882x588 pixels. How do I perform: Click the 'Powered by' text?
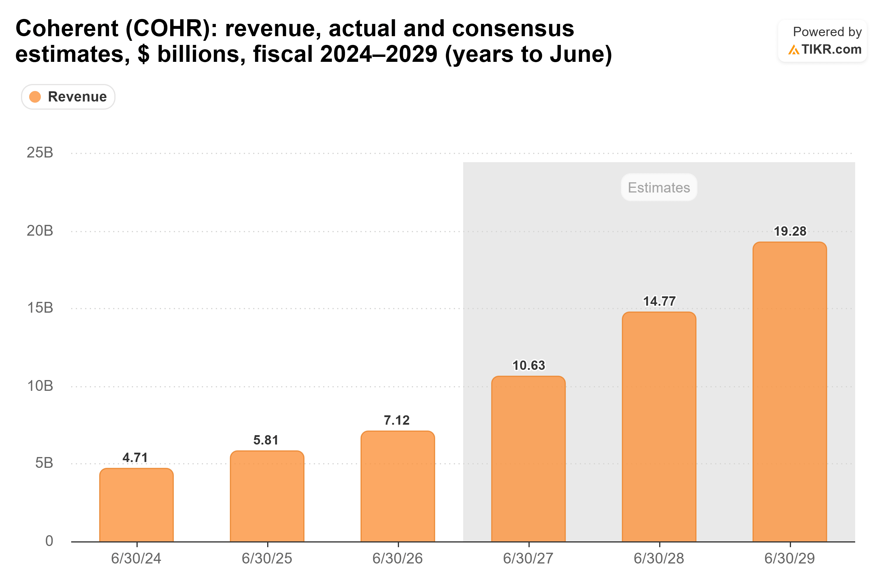[827, 32]
